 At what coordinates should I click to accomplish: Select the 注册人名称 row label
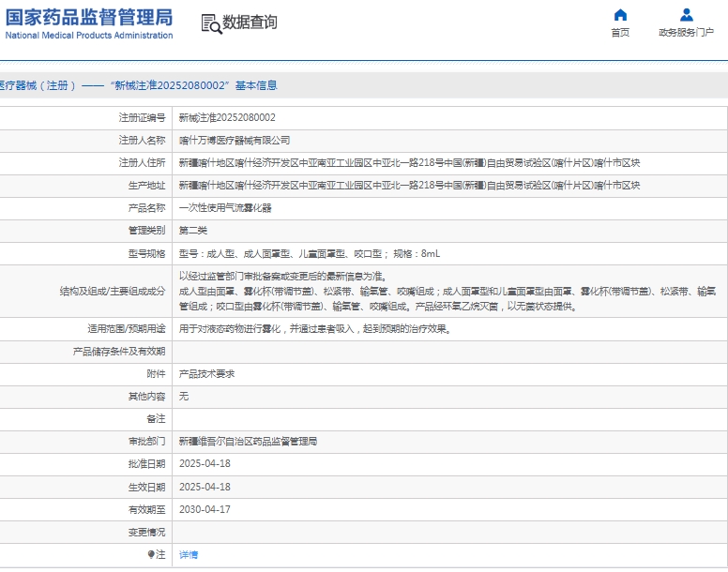point(142,141)
